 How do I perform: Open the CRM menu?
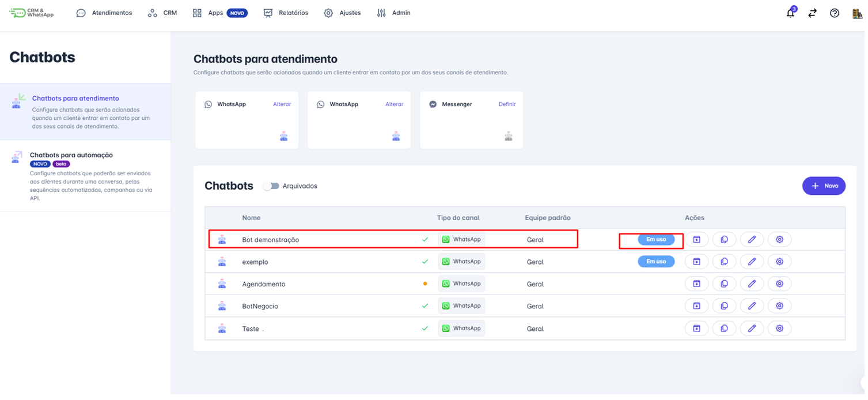tap(162, 13)
